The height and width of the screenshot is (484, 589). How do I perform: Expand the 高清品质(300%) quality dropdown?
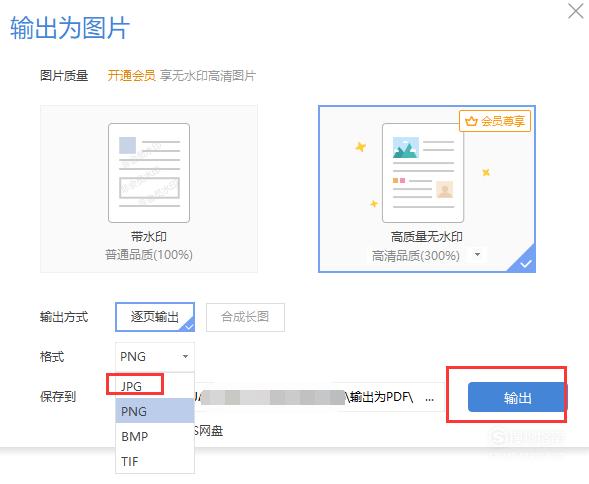coord(477,255)
